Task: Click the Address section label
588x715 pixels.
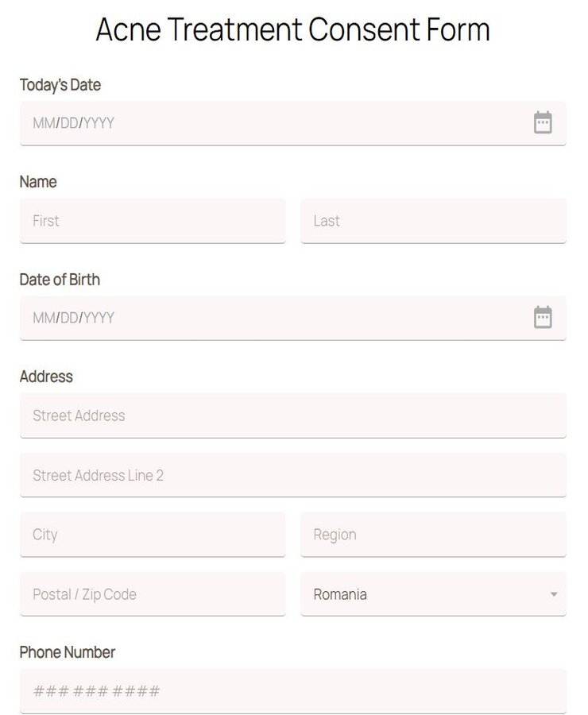Action: click(x=46, y=377)
